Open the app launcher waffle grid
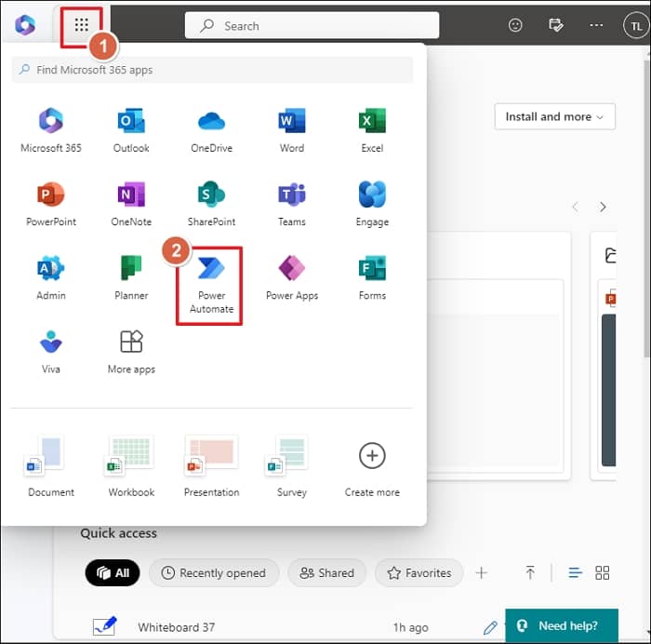 tap(82, 25)
